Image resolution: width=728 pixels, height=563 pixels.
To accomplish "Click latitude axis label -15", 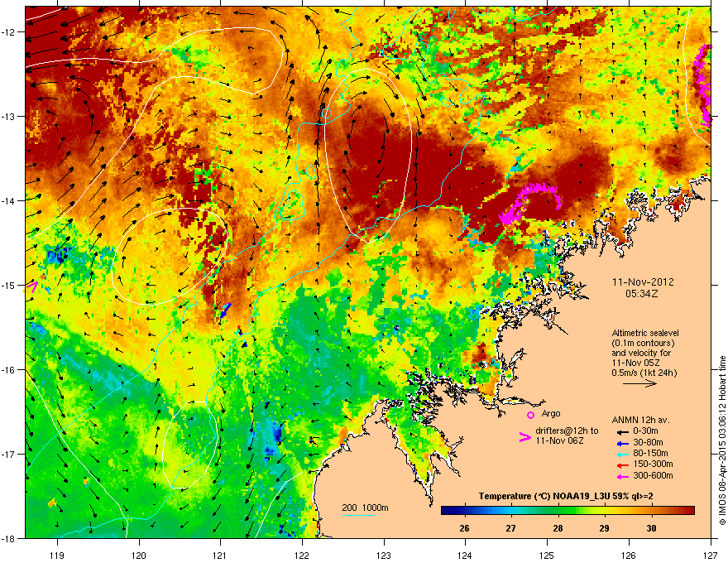I will [8, 285].
